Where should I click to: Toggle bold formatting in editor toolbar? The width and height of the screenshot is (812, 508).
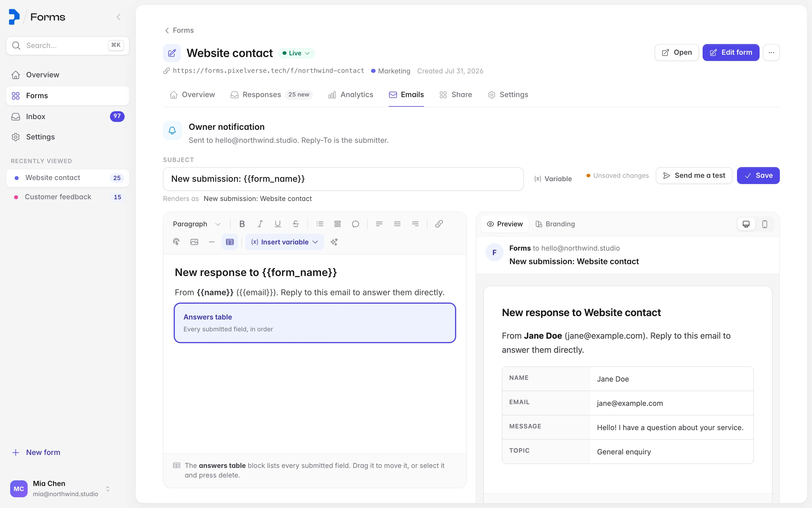coord(242,224)
